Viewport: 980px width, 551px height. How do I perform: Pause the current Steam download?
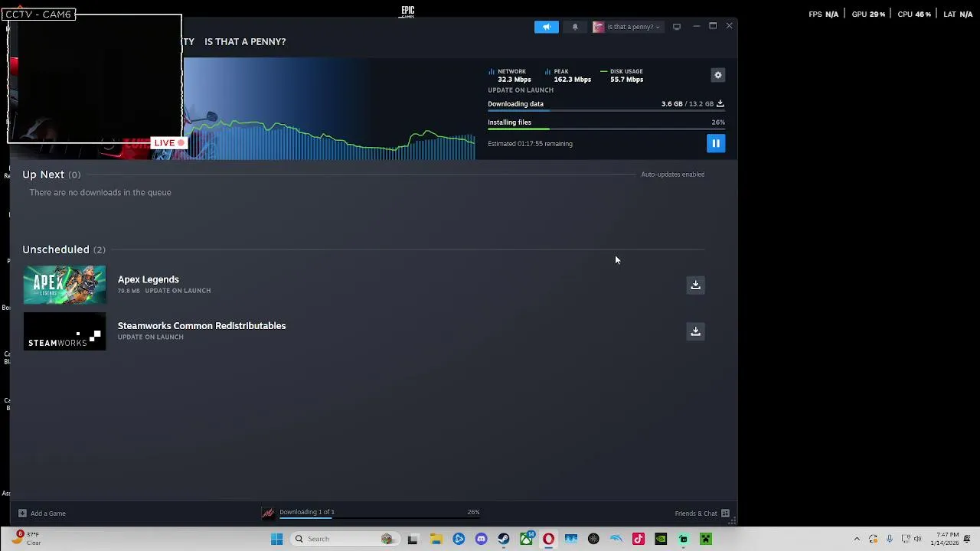coord(715,143)
